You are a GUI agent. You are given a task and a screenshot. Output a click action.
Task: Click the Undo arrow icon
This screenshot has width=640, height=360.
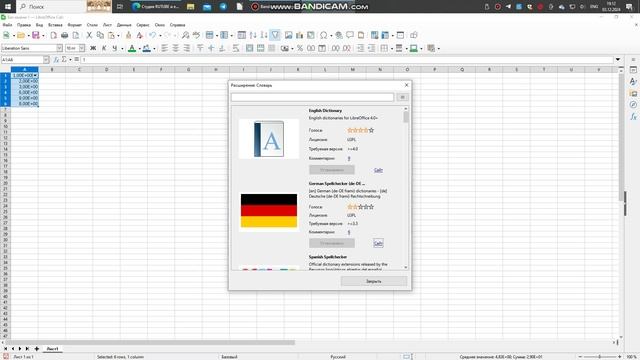[152, 35]
